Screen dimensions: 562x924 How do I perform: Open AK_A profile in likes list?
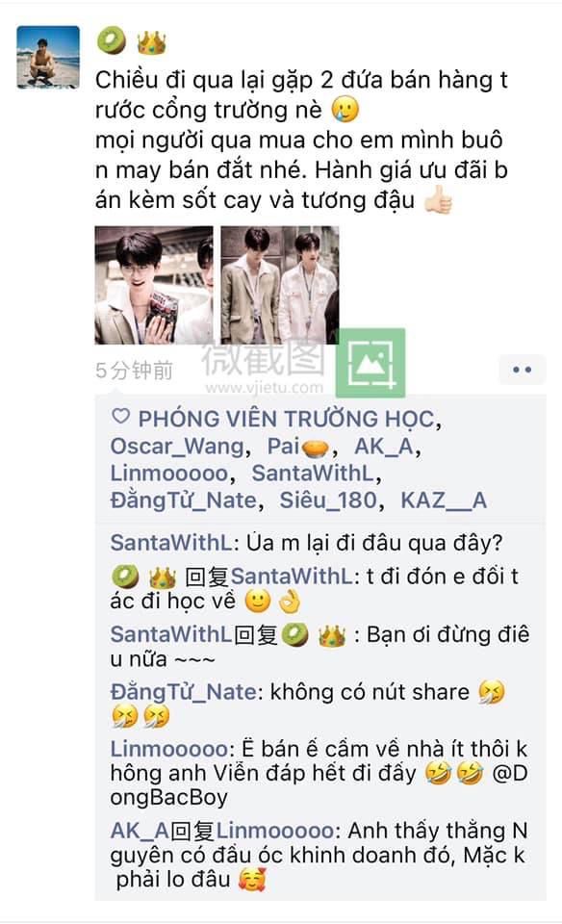(x=384, y=447)
